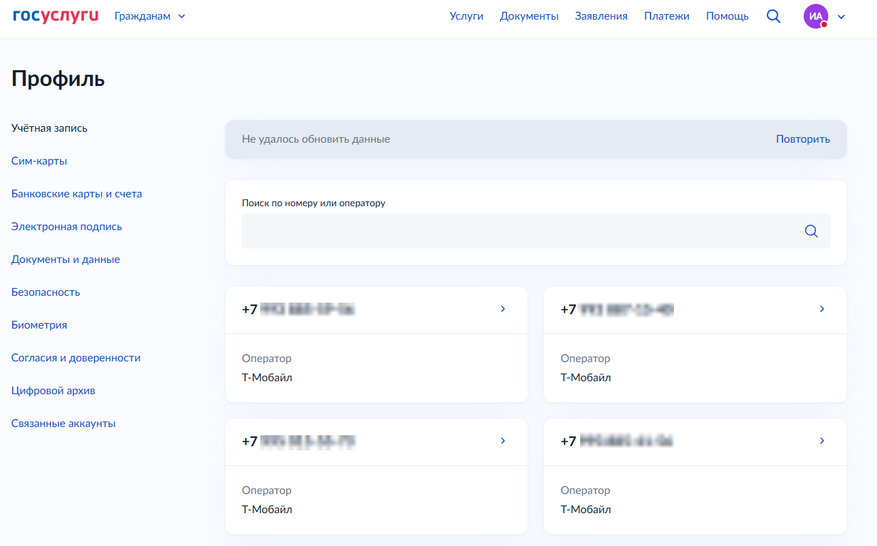Open Банковские карты и счета section

coord(76,194)
